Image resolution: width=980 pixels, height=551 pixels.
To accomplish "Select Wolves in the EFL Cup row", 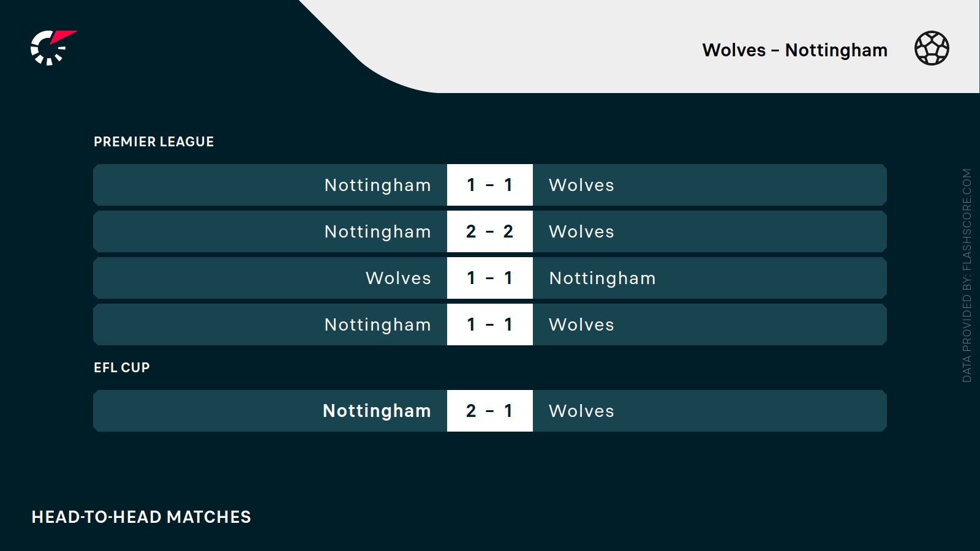I will 581,411.
